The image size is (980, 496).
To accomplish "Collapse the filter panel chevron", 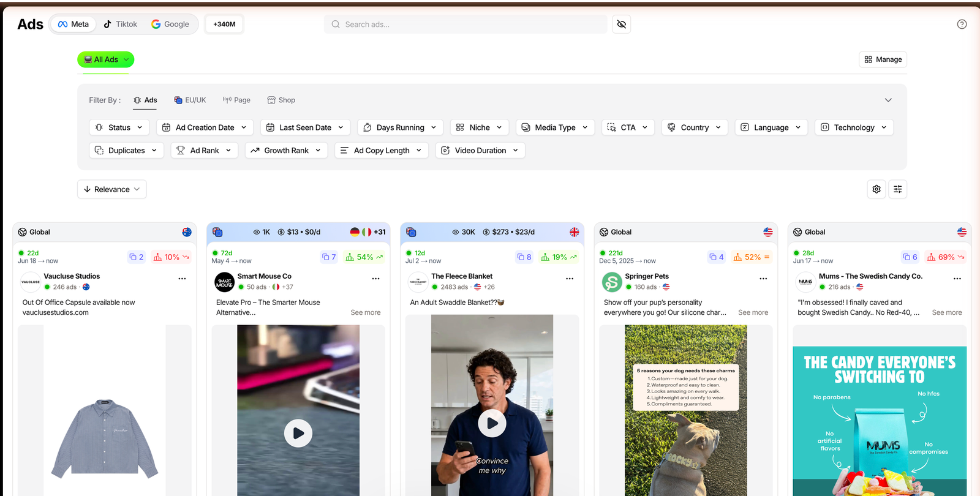I will coord(888,100).
